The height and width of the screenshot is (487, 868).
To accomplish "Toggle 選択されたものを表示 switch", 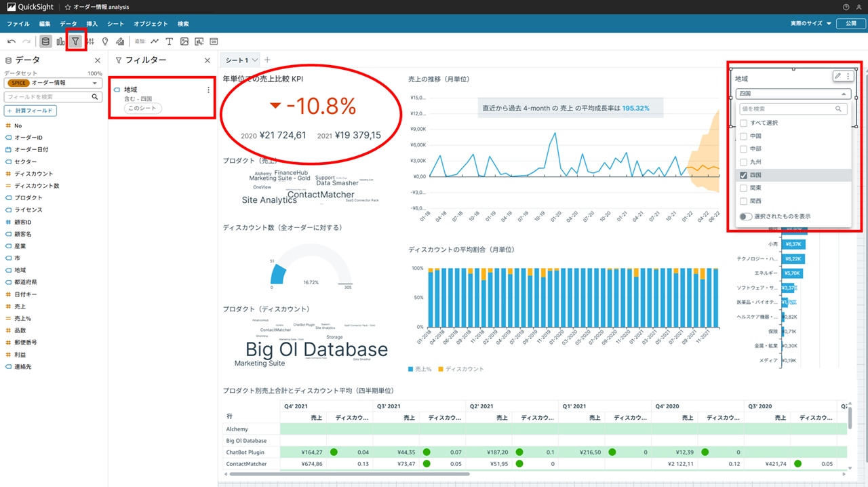I will [746, 216].
